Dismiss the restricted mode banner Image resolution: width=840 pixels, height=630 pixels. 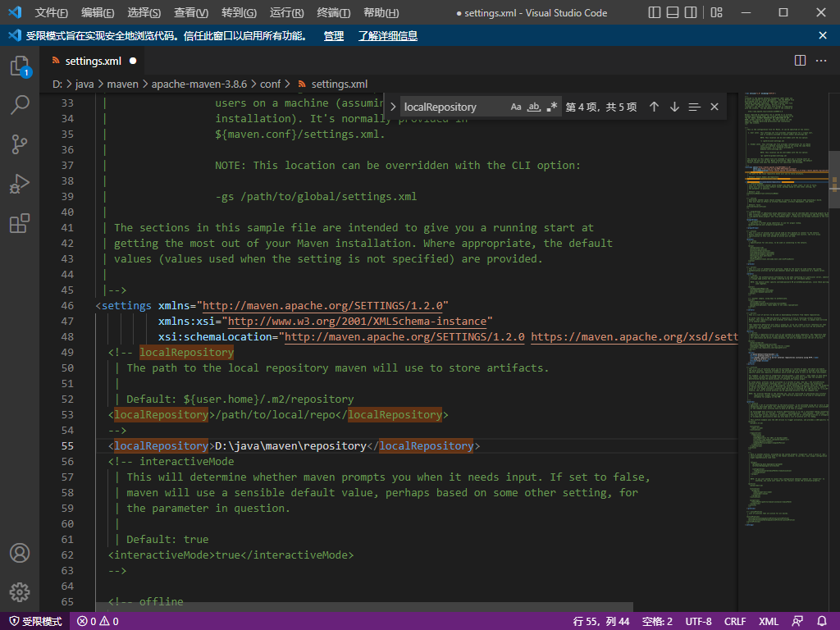(823, 35)
